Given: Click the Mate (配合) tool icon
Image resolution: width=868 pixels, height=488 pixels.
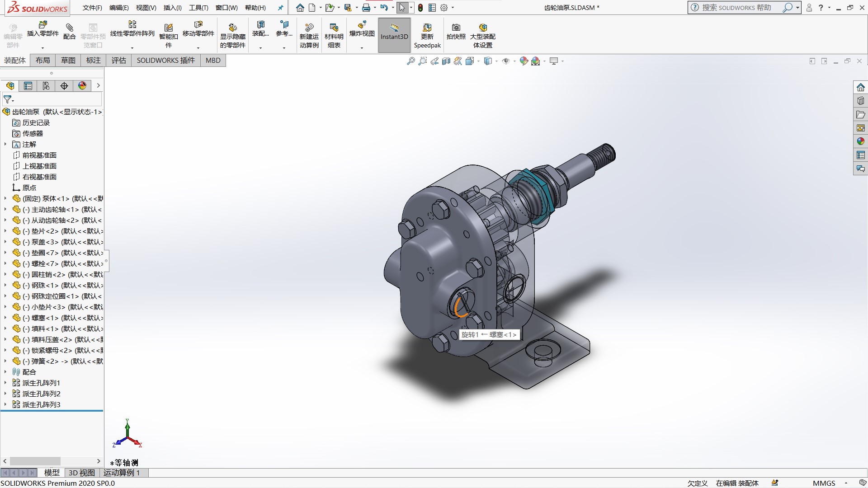Looking at the screenshot, I should click(x=69, y=28).
